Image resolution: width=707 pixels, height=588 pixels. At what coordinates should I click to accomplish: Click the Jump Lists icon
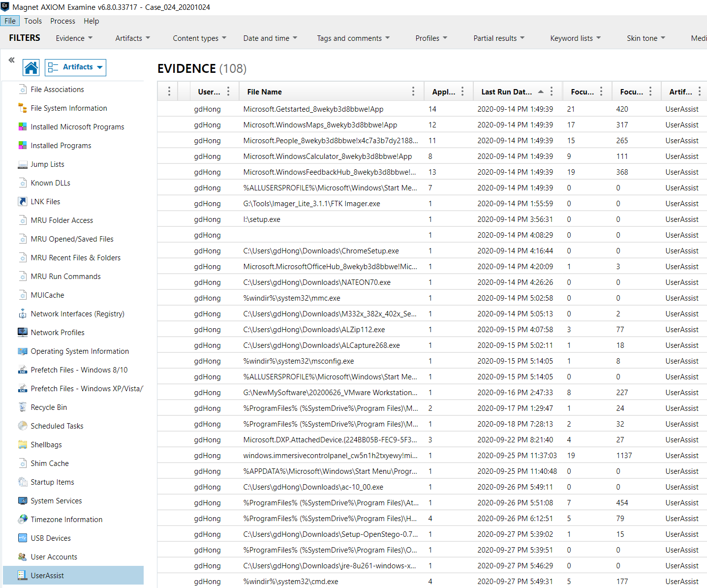(23, 164)
